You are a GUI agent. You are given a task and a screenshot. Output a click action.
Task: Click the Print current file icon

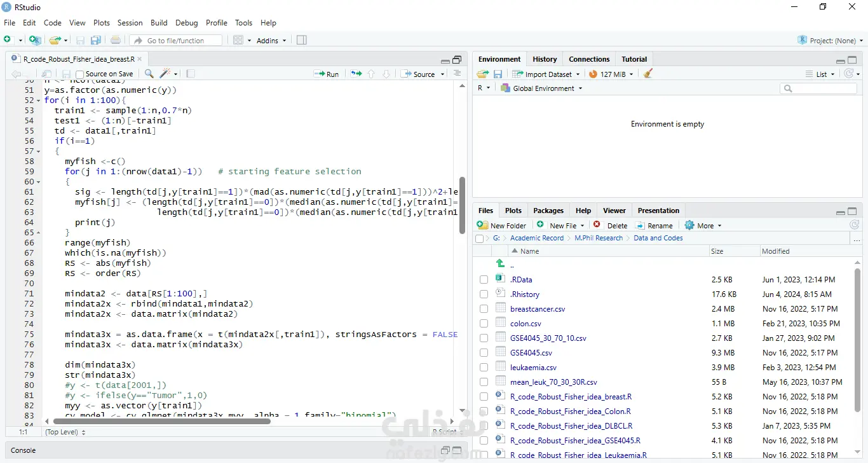(x=115, y=40)
